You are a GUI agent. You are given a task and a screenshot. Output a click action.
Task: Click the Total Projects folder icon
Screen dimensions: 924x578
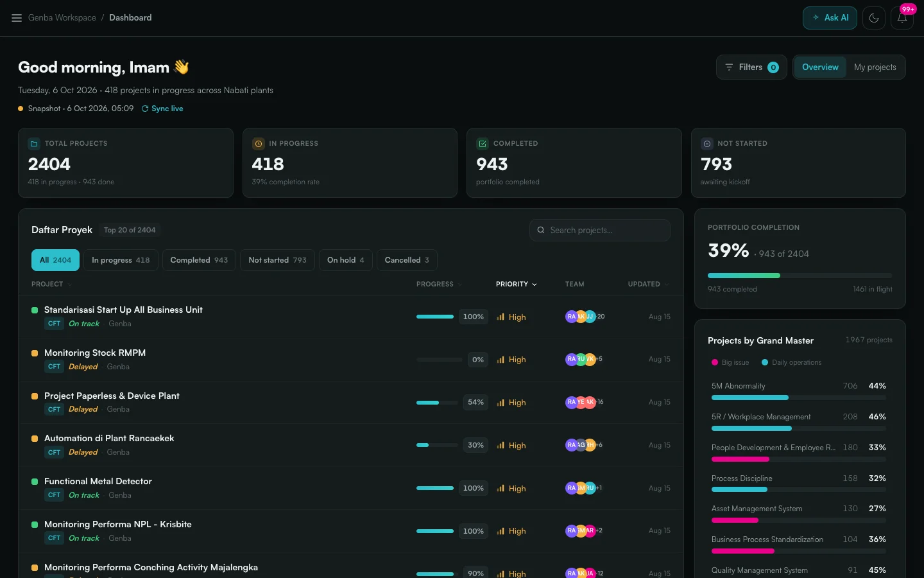pyautogui.click(x=34, y=144)
